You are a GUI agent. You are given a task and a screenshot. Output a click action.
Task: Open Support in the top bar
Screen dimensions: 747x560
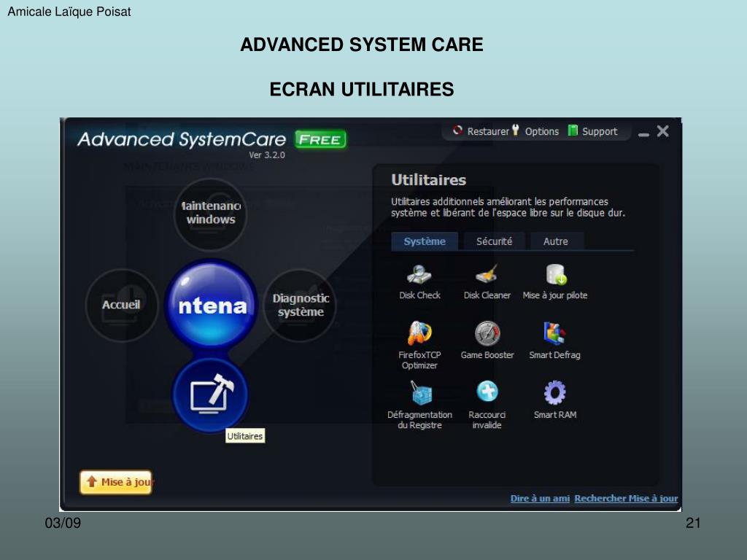coord(592,131)
